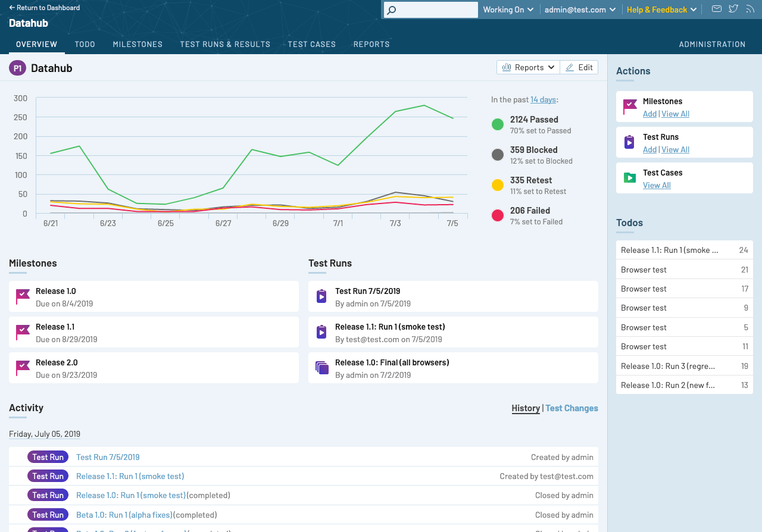This screenshot has height=532, width=762.
Task: Open the Twitter bird icon
Action: tap(733, 9)
